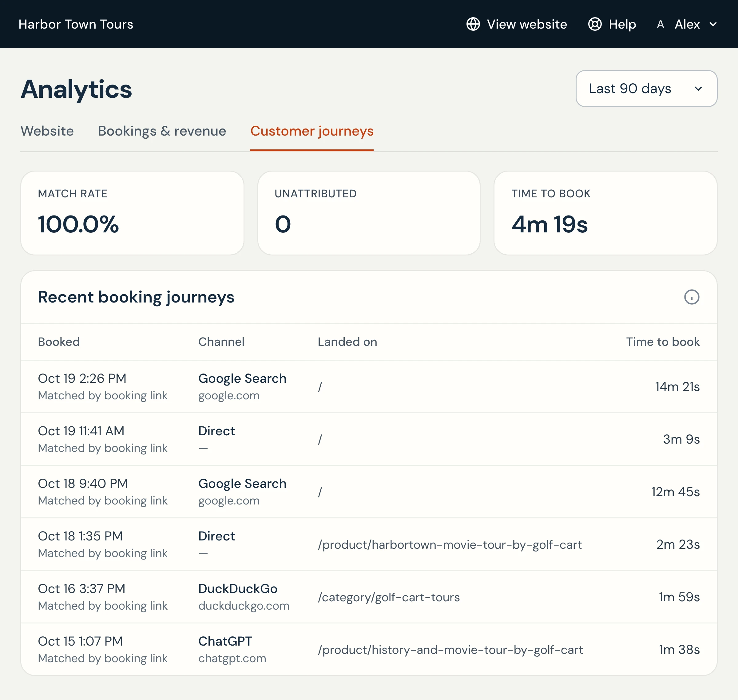Click the Harbor Town Tours brand name
The height and width of the screenshot is (700, 738).
click(x=76, y=24)
